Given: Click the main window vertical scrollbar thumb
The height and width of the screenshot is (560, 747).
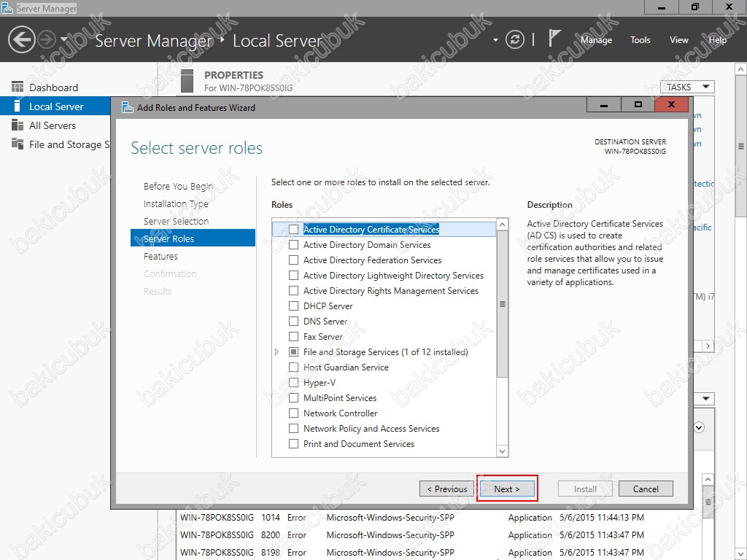Looking at the screenshot, I should click(741, 146).
